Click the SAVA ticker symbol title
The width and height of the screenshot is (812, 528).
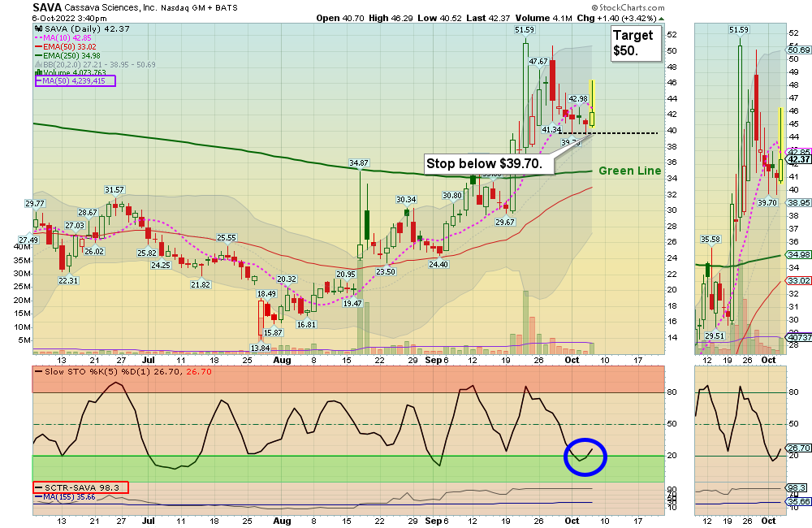[47, 7]
